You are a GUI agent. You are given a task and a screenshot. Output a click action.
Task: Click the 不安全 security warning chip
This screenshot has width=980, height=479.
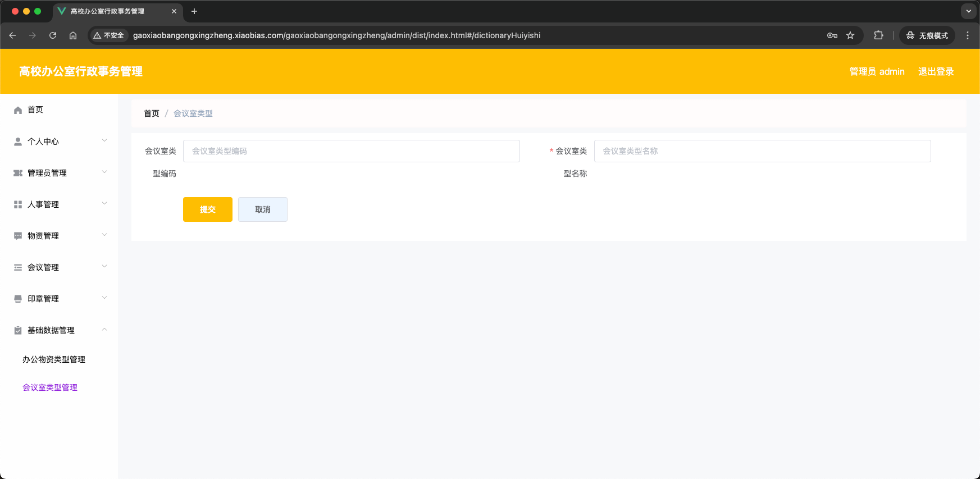tap(109, 35)
